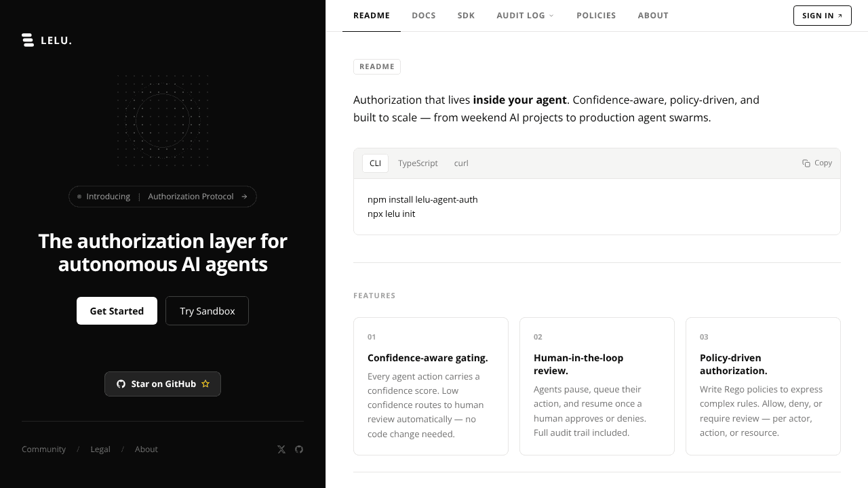Select the curl code tab

pos(461,163)
